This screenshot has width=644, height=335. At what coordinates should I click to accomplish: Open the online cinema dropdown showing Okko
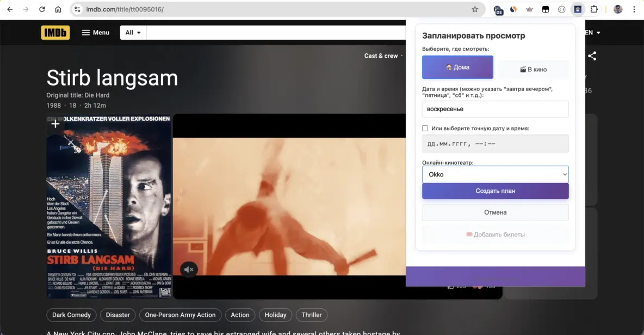point(495,174)
